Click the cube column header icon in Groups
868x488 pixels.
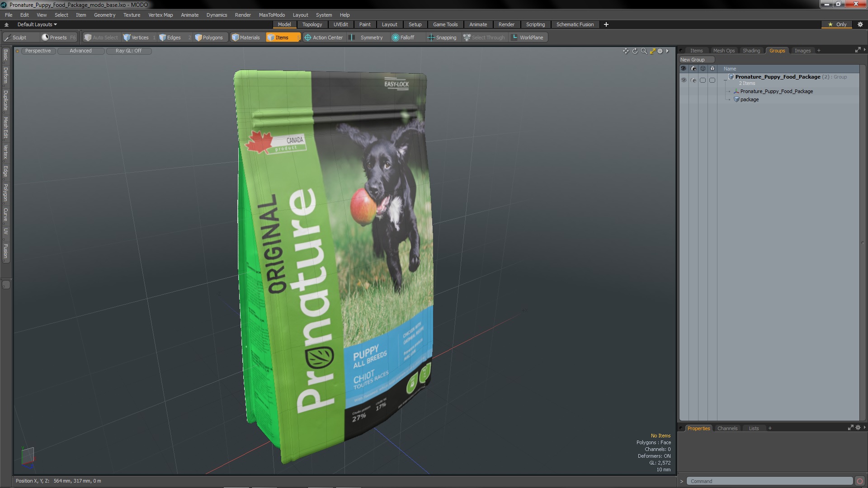(703, 69)
